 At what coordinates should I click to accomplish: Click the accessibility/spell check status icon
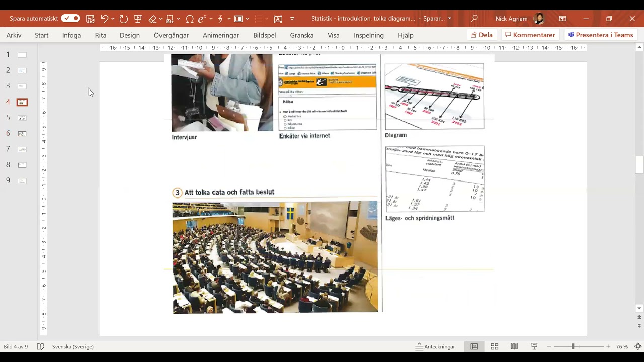click(41, 347)
